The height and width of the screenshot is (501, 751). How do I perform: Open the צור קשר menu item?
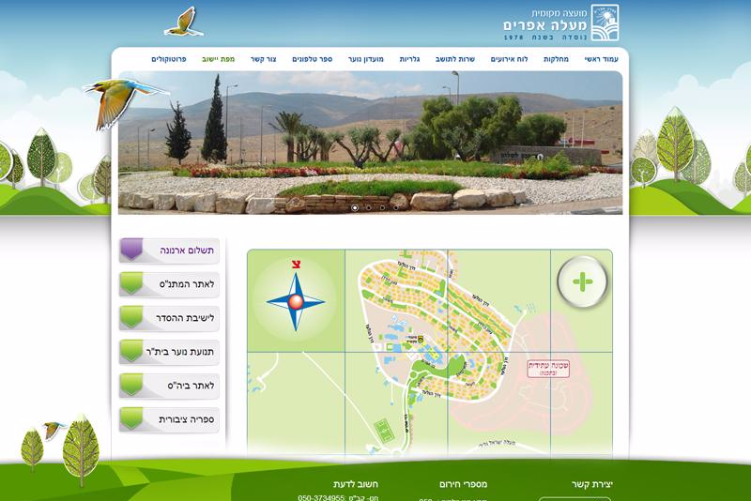(263, 59)
